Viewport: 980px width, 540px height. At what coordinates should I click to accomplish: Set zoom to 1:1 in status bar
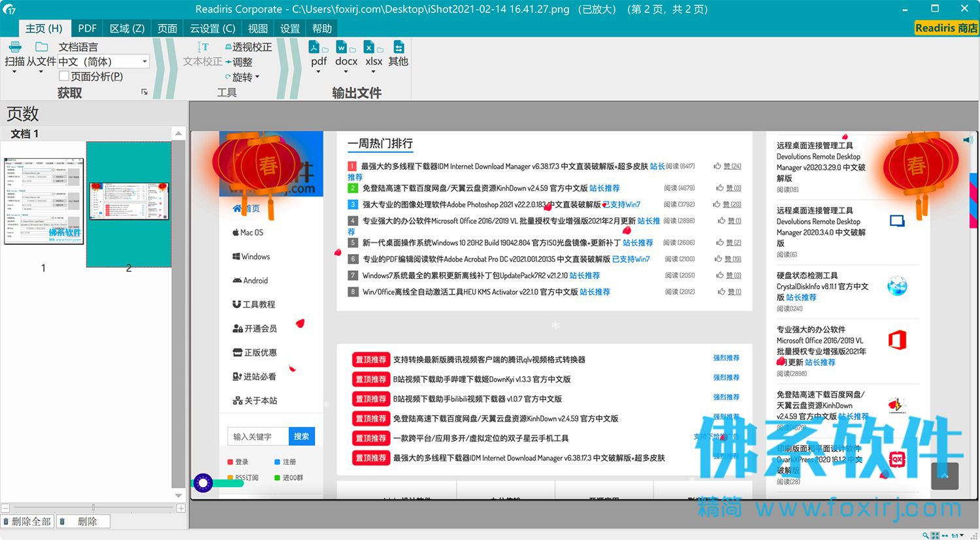(x=955, y=535)
